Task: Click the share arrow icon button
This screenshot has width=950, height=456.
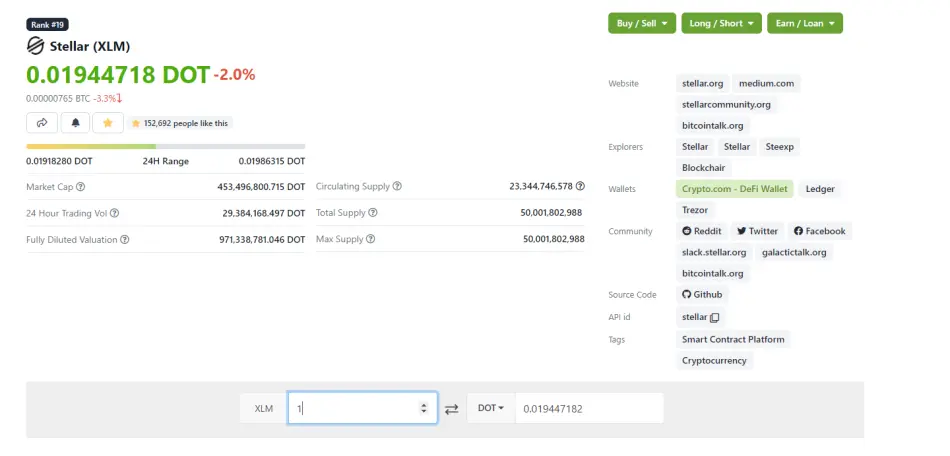Action: (42, 123)
